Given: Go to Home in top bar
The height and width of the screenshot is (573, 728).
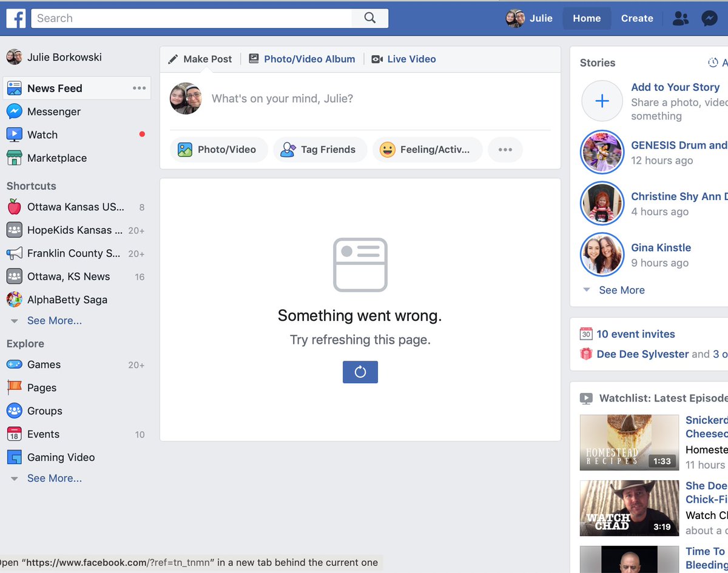Looking at the screenshot, I should point(587,18).
